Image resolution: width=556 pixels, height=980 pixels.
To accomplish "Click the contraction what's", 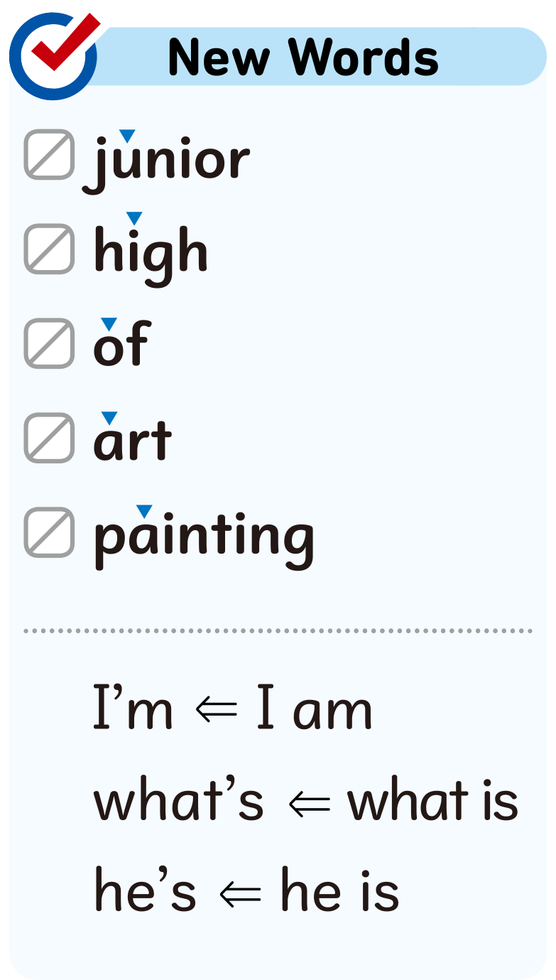I will (179, 802).
